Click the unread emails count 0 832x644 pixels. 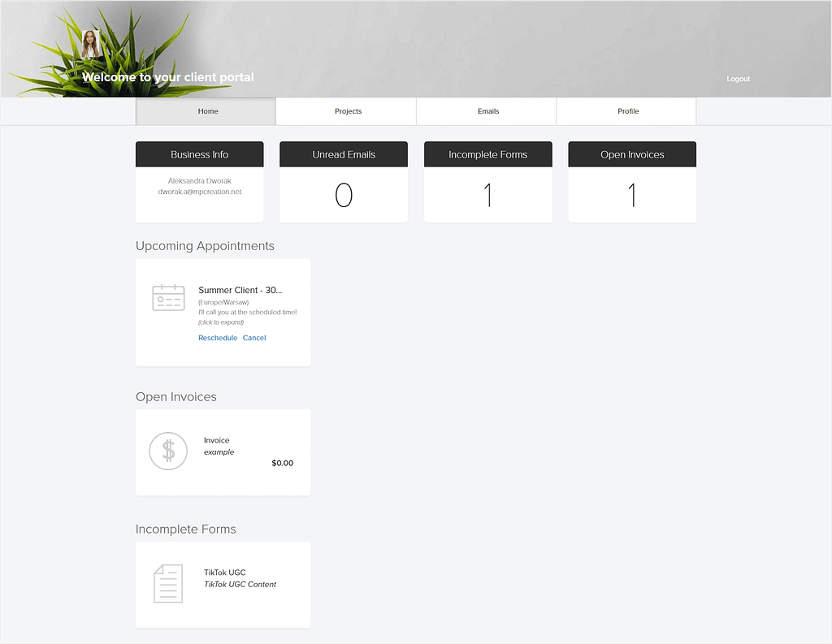344,195
